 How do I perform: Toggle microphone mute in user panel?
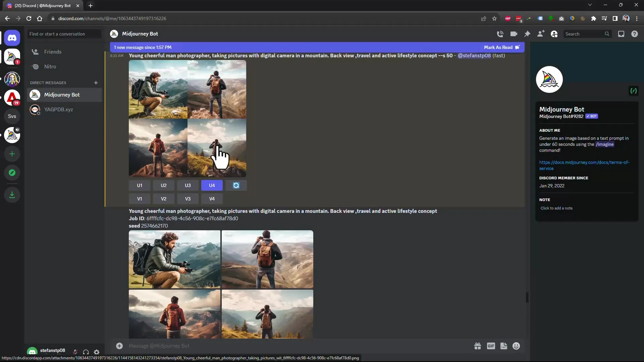pos(75,352)
